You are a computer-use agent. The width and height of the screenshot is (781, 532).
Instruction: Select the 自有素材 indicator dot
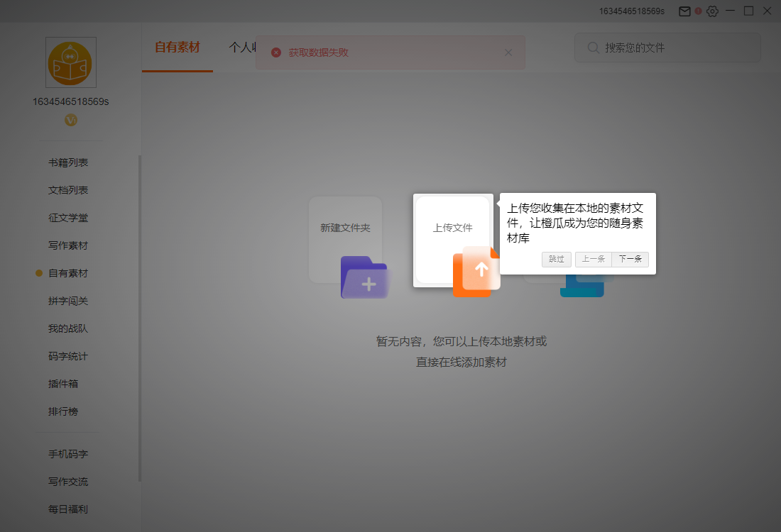click(41, 273)
